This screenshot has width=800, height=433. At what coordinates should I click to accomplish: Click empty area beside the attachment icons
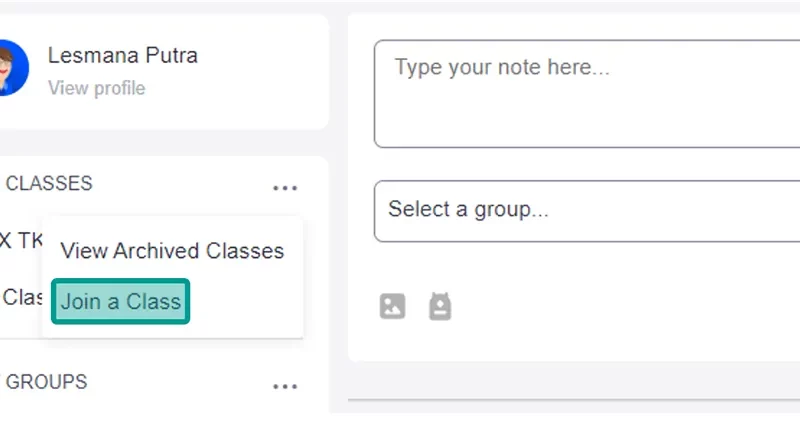(612, 306)
